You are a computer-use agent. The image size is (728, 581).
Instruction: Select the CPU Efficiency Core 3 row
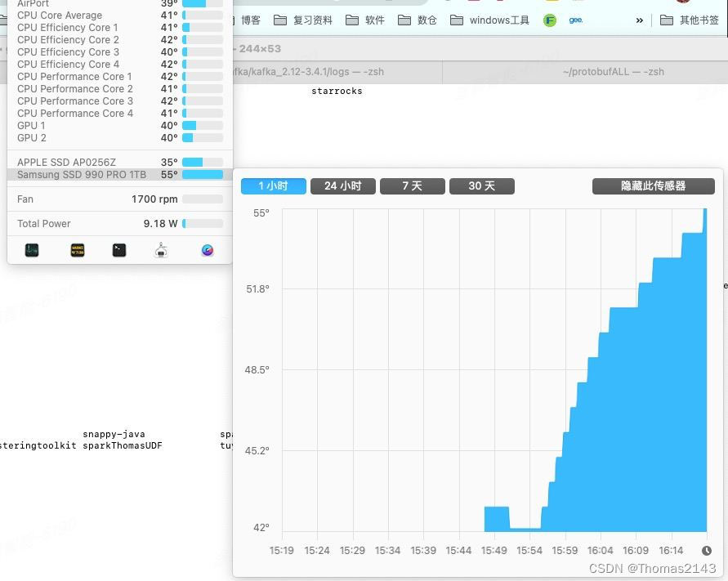click(x=120, y=52)
